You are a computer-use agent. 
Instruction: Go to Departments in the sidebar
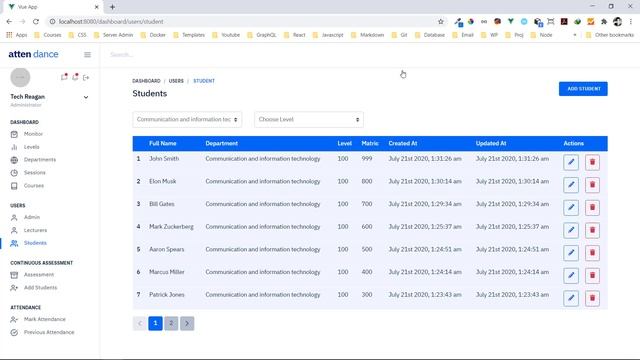pos(40,160)
